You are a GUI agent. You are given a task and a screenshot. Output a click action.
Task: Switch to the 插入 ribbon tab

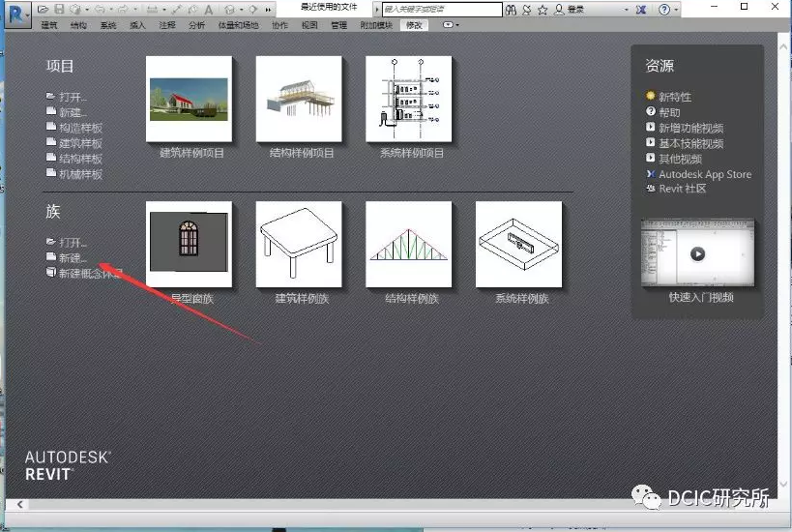coord(137,25)
